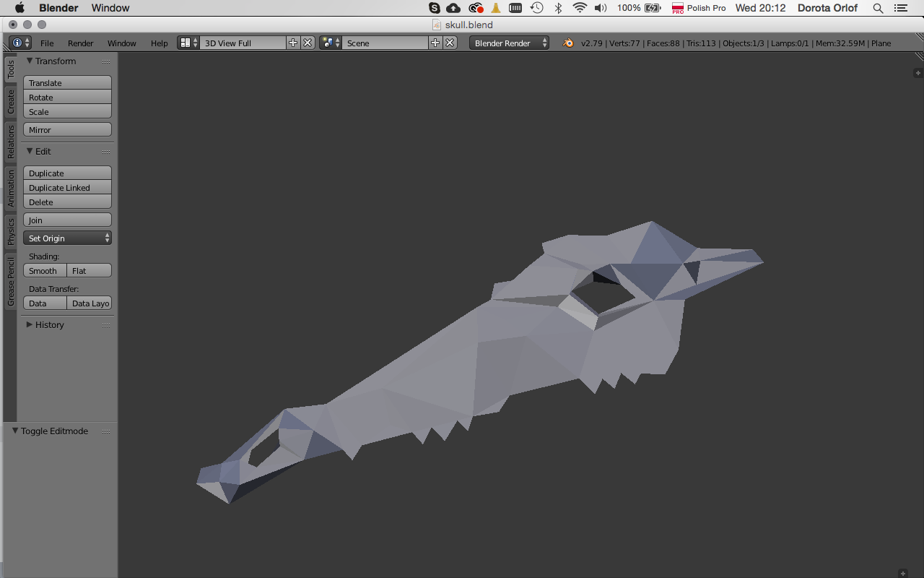Image resolution: width=924 pixels, height=578 pixels.
Task: Open the Blender Render engine dropdown
Action: click(x=509, y=43)
